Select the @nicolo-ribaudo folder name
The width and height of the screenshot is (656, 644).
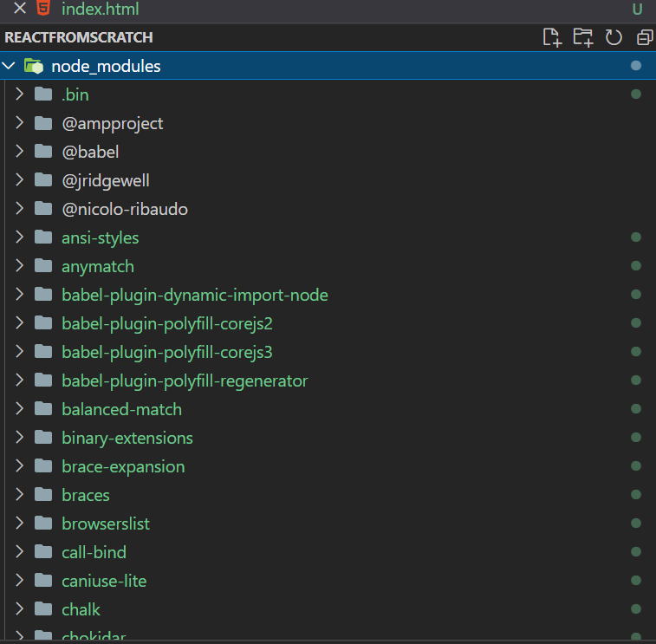(x=125, y=209)
